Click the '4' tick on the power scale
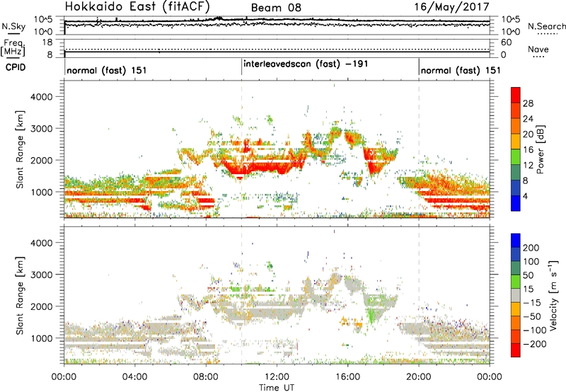The width and height of the screenshot is (566, 392). [525, 196]
